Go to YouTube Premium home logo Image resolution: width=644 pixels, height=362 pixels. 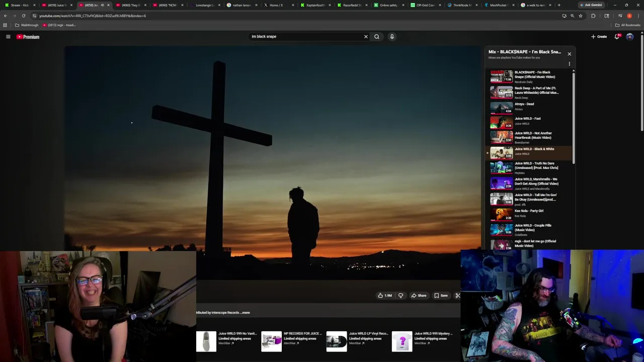28,37
